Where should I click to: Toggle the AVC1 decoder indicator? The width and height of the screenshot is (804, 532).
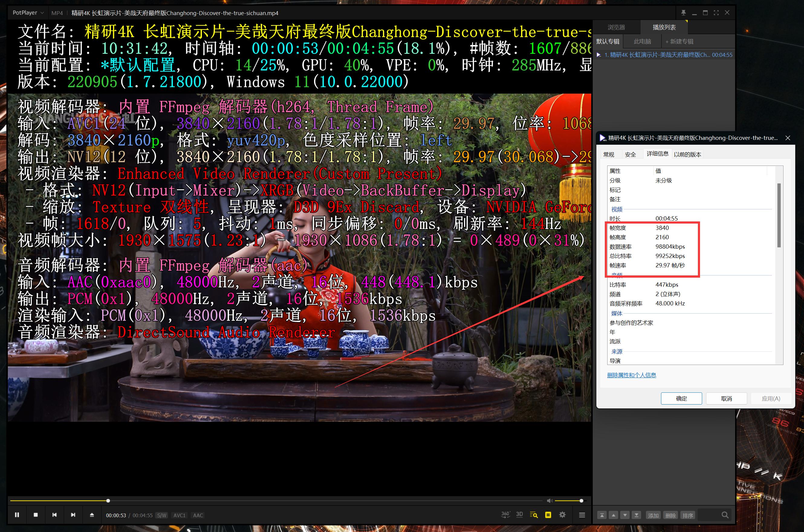click(x=180, y=515)
